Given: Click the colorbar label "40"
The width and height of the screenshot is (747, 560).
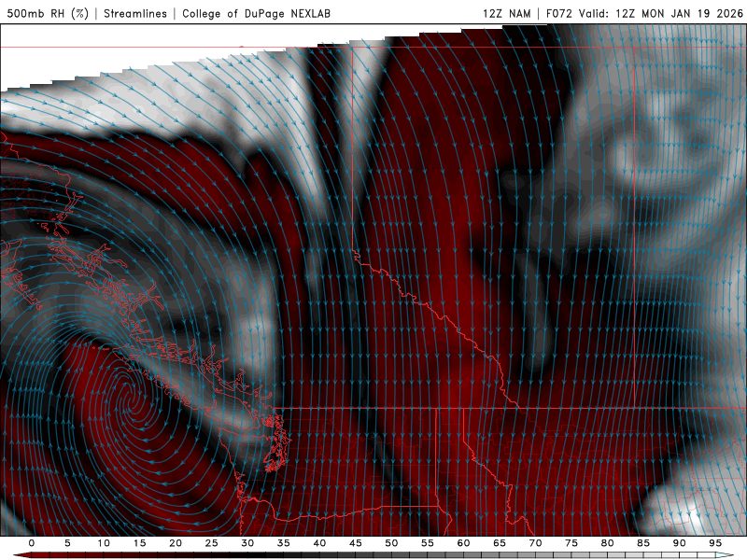Looking at the screenshot, I should pyautogui.click(x=319, y=543).
